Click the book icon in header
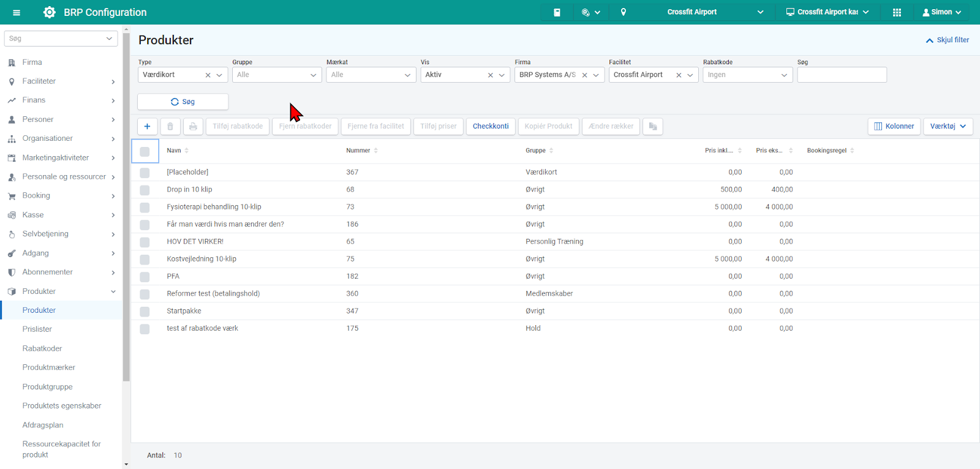This screenshot has height=469, width=980. pyautogui.click(x=557, y=12)
